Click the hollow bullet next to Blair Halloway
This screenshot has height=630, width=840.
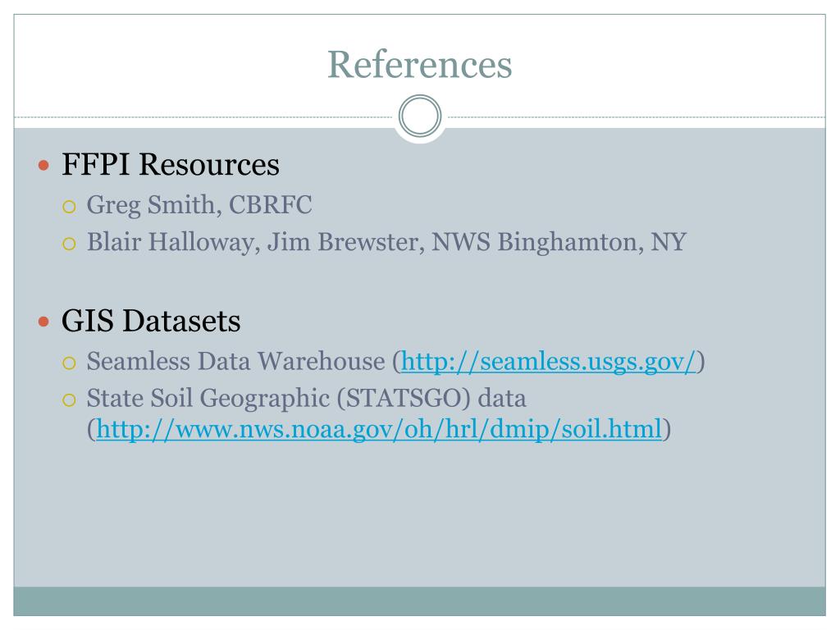(69, 244)
